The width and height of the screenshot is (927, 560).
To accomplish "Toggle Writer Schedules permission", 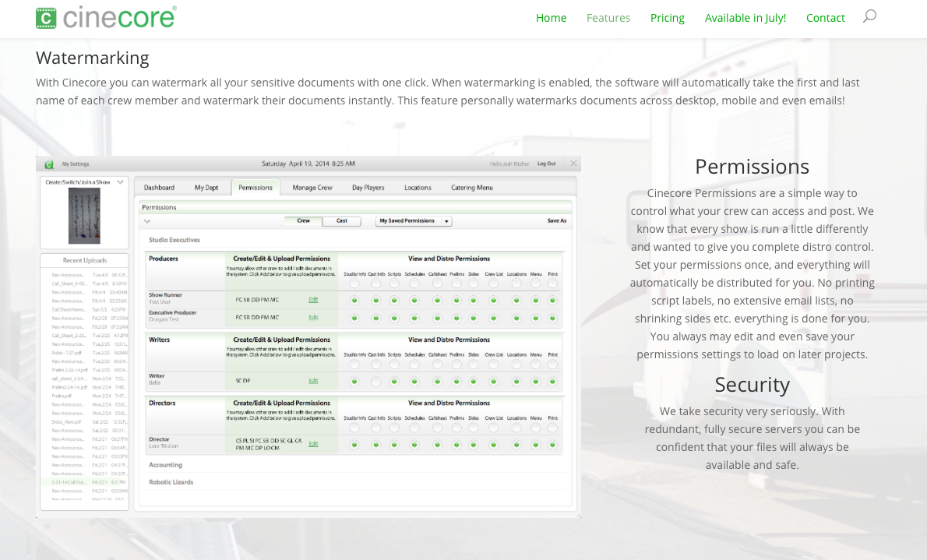I will pos(414,382).
